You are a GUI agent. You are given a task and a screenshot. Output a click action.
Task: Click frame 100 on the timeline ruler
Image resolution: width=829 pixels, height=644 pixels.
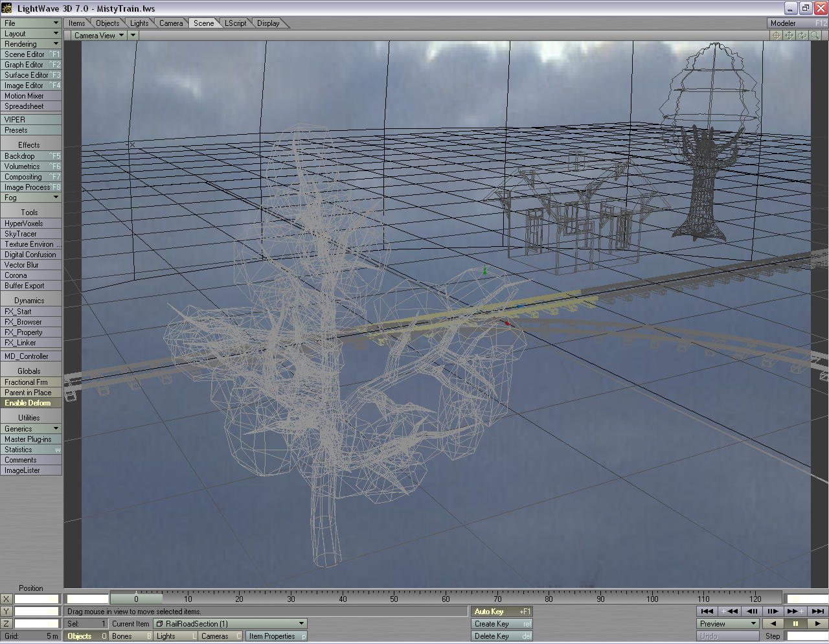pos(652,599)
